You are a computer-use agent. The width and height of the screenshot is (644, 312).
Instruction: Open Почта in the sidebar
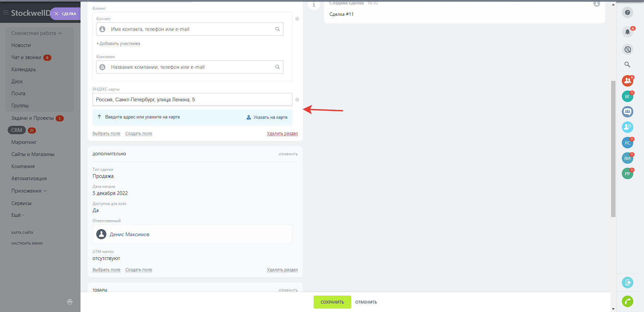click(18, 94)
